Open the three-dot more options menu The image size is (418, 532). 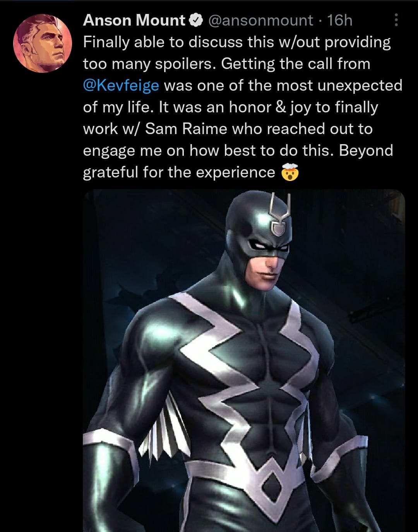point(396,20)
